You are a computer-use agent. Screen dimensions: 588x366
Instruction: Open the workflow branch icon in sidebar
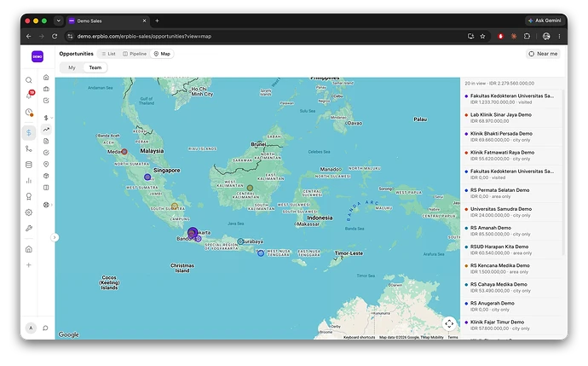click(29, 148)
